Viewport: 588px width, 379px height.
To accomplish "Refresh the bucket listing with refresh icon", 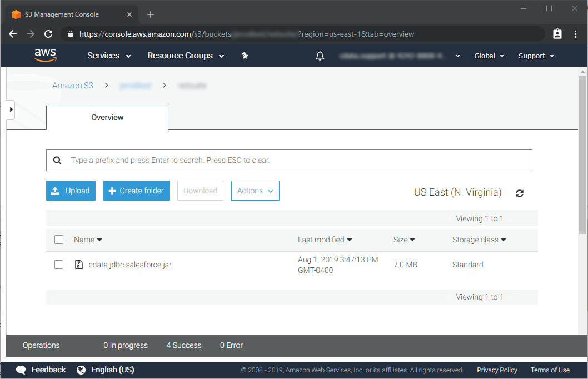I will coord(520,193).
